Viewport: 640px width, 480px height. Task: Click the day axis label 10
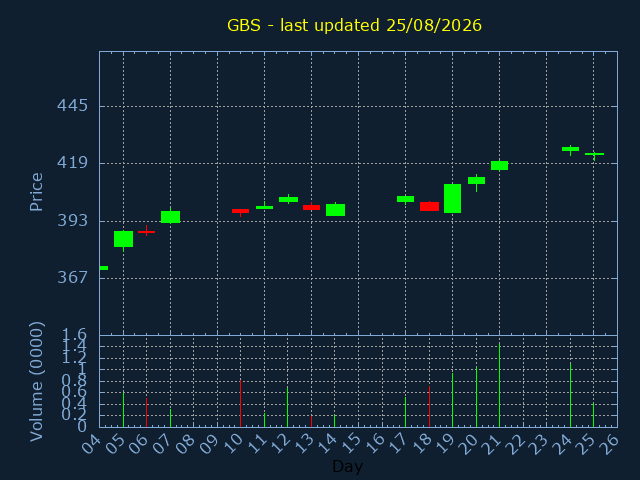[x=232, y=444]
